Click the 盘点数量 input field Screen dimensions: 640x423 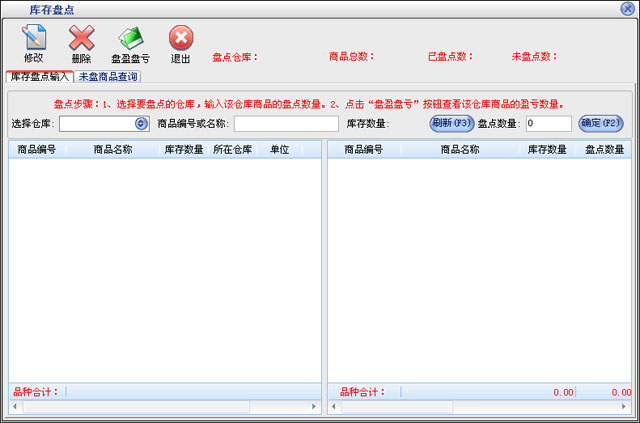point(548,124)
